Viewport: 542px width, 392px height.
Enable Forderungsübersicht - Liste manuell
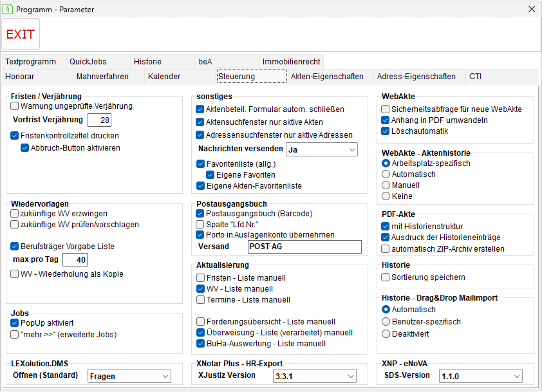click(x=200, y=321)
